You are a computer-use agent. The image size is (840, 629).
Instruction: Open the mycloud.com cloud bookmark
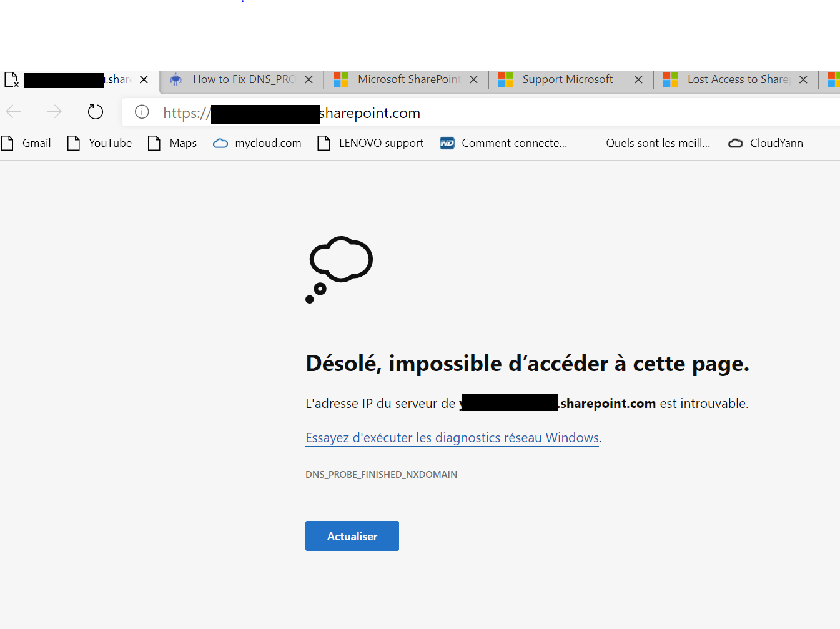[257, 143]
